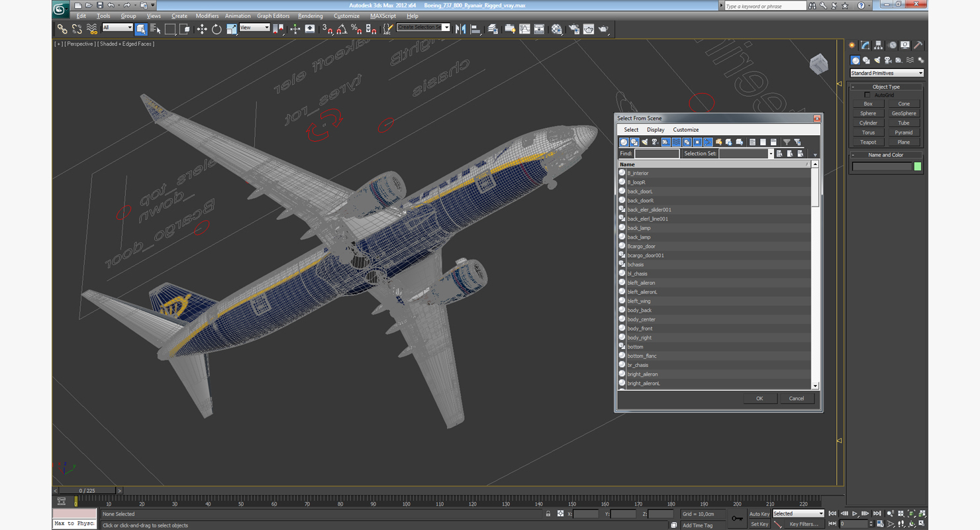The image size is (980, 530).
Task: Switch to the Hierarchy command panel tab
Action: point(878,45)
